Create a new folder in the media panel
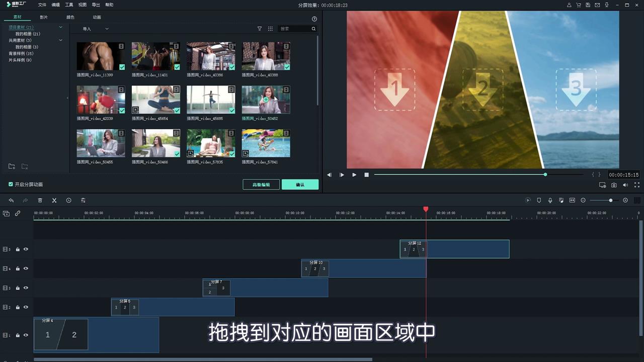Viewport: 644px width, 362px height. (x=12, y=166)
